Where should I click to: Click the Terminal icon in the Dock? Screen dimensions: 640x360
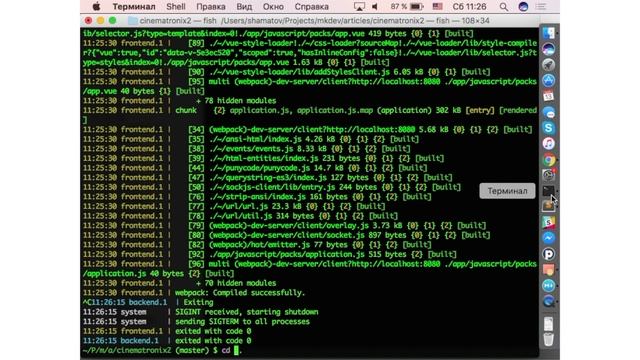point(549,191)
